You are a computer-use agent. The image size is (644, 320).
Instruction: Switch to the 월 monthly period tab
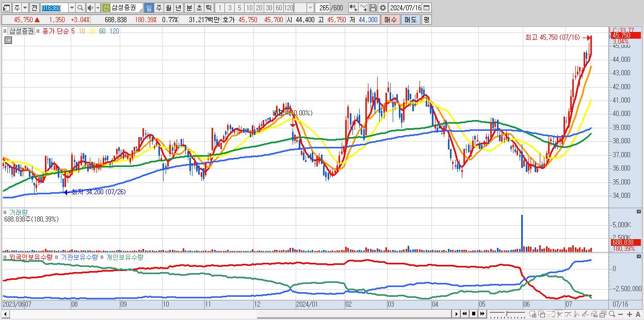(168, 8)
